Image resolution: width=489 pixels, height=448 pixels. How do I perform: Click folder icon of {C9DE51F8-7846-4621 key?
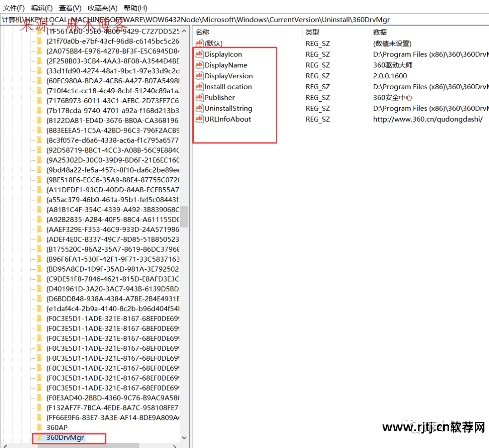39,279
